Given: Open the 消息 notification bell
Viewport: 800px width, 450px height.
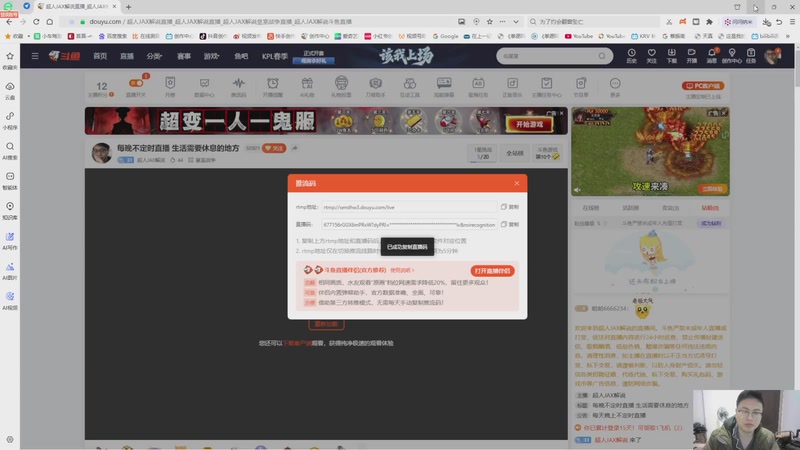Looking at the screenshot, I should click(x=712, y=56).
